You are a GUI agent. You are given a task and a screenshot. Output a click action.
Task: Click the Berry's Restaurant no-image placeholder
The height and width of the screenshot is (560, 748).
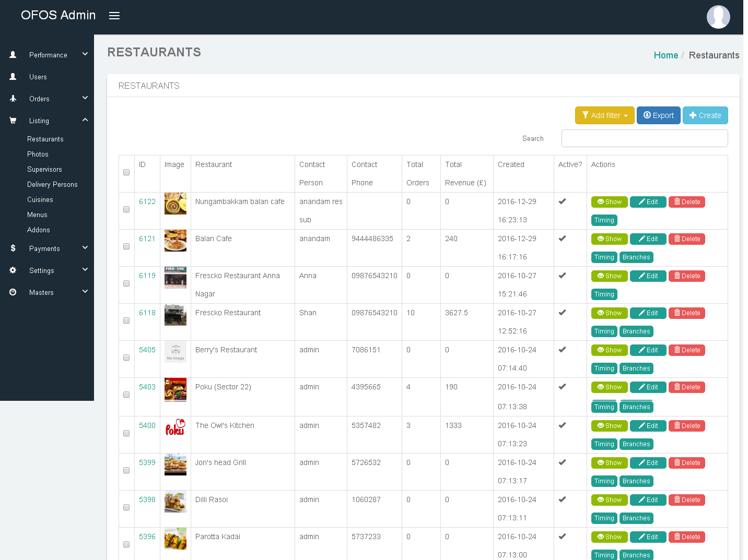tap(176, 352)
